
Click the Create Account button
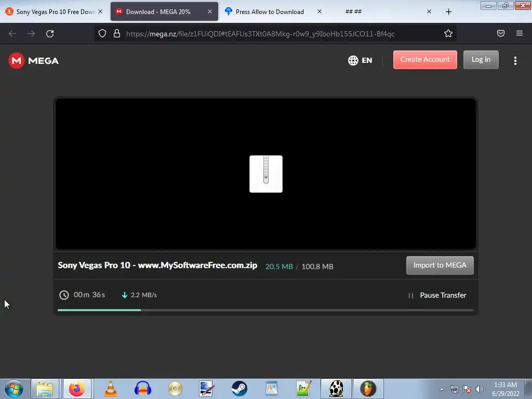click(x=425, y=60)
